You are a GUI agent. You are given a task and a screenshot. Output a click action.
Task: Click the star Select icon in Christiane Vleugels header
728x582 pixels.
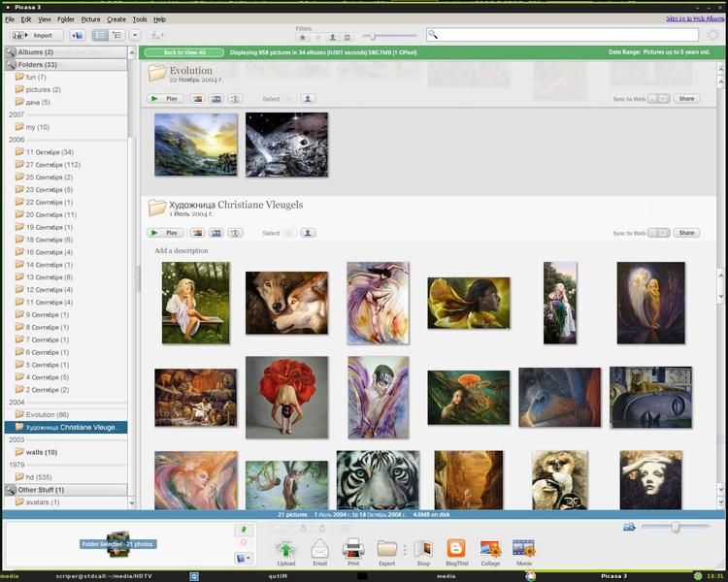click(x=289, y=233)
